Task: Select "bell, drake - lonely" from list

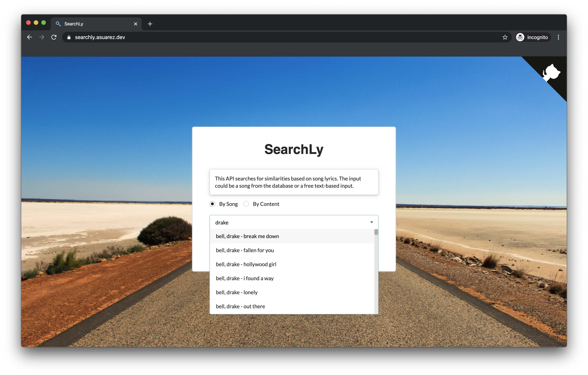Action: [x=237, y=292]
